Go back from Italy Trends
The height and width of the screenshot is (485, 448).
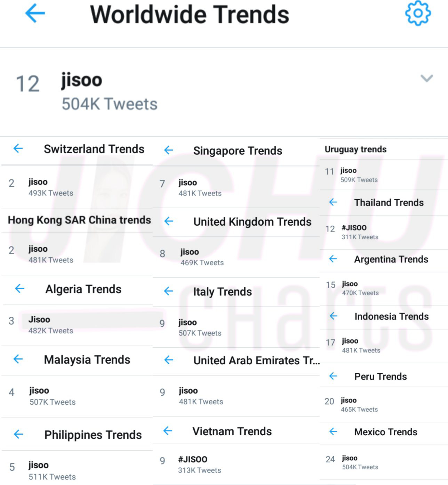coord(169,291)
